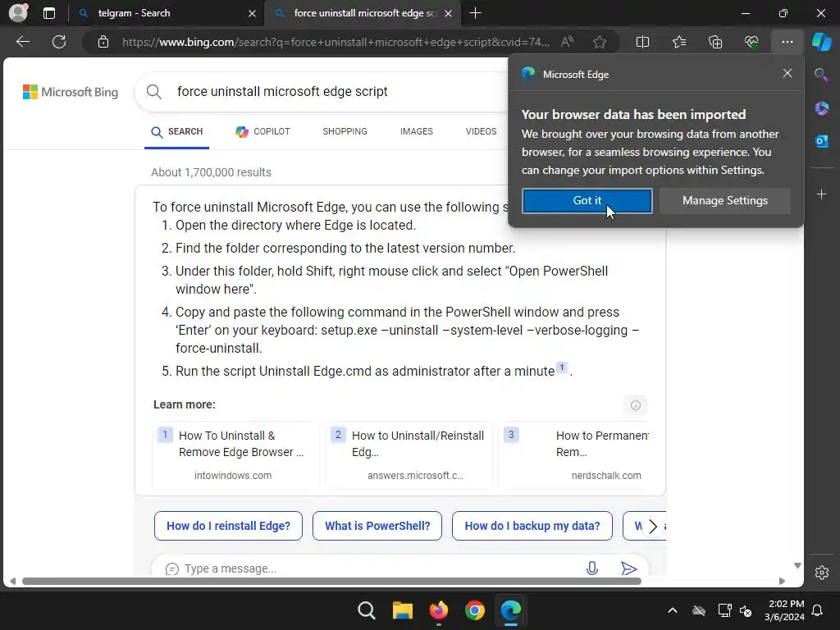Activate the microphone voice input
Image resolution: width=840 pixels, height=630 pixels.
[x=592, y=568]
